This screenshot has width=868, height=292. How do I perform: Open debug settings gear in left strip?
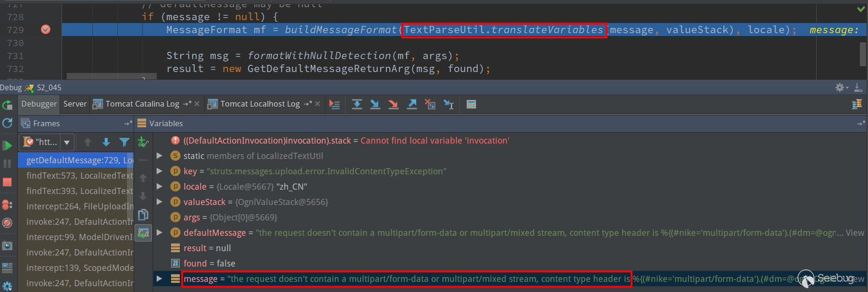coord(7,287)
